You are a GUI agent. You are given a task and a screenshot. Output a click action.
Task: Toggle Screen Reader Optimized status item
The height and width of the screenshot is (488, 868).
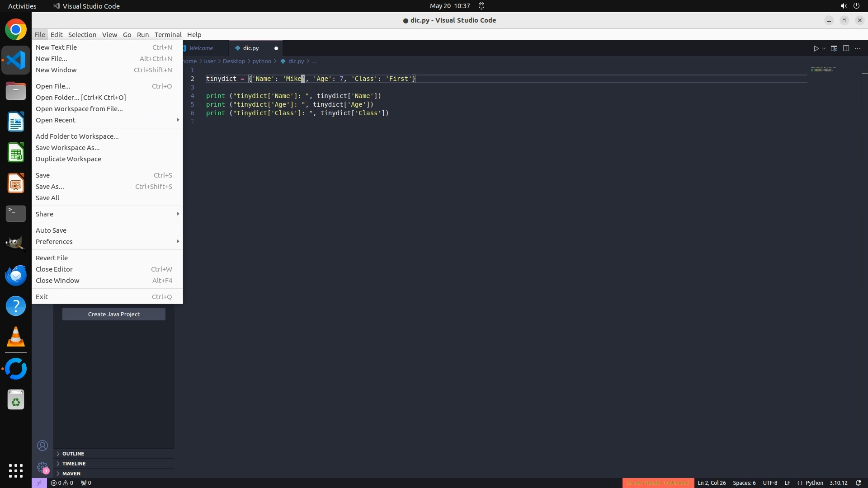point(658,483)
